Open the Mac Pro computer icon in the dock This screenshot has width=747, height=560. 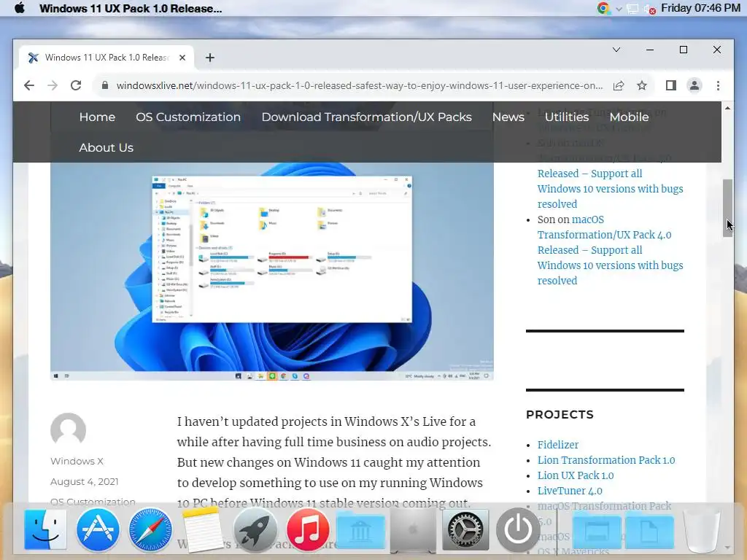click(413, 529)
